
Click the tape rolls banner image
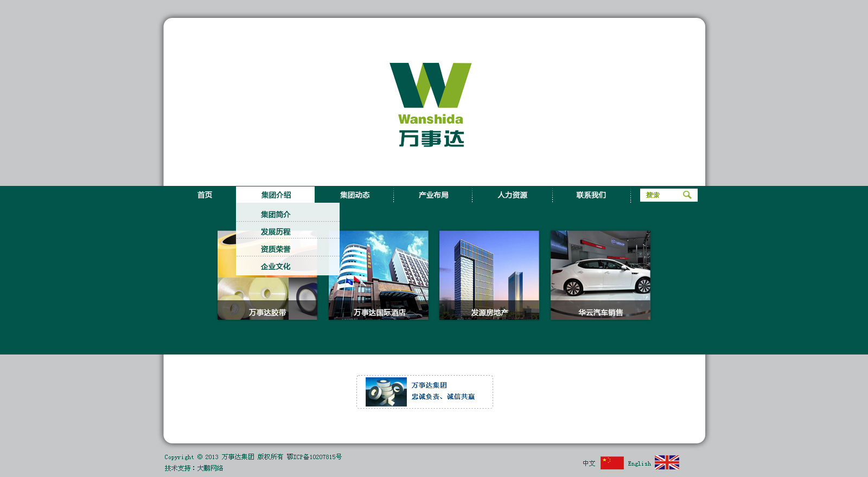[386, 392]
